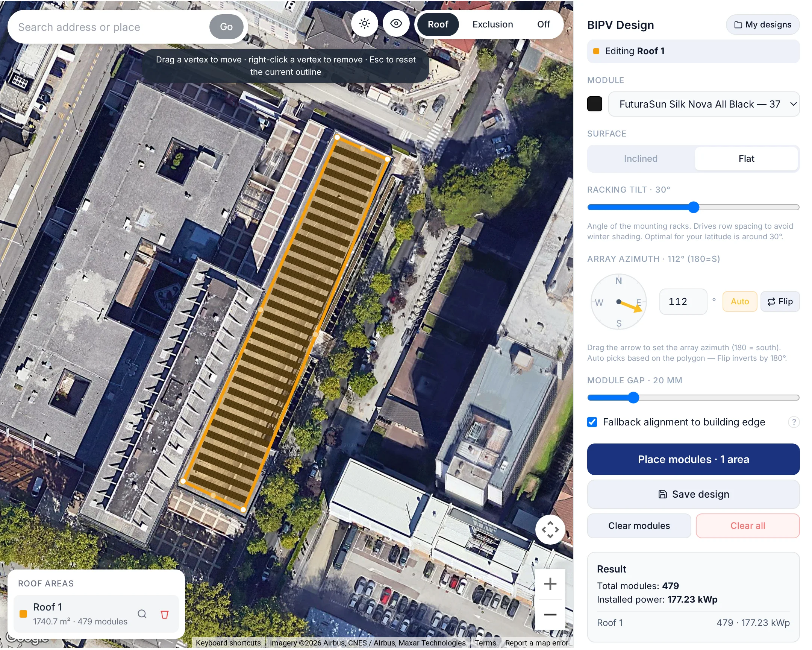Save the design
The width and height of the screenshot is (812, 650).
click(693, 494)
